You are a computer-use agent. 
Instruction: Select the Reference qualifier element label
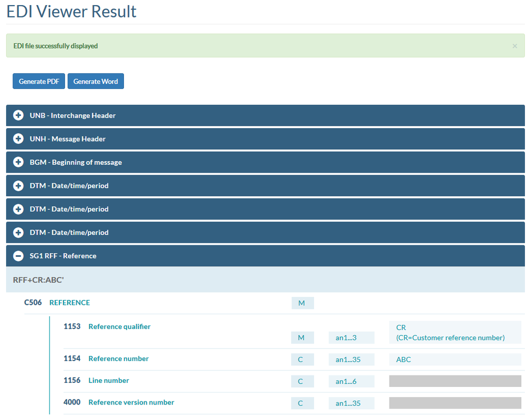coord(119,326)
